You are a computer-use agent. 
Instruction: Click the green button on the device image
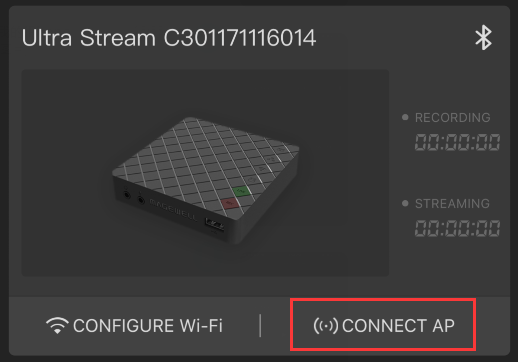241,191
